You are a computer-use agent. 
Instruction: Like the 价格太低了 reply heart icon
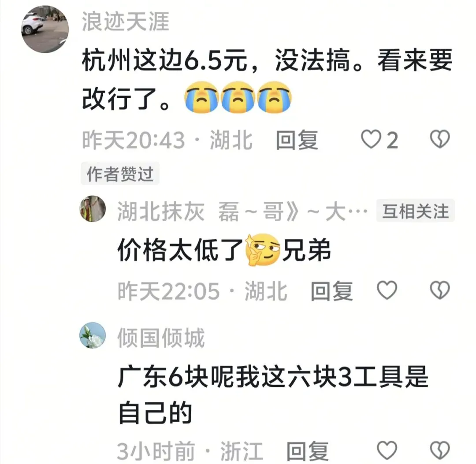387,290
